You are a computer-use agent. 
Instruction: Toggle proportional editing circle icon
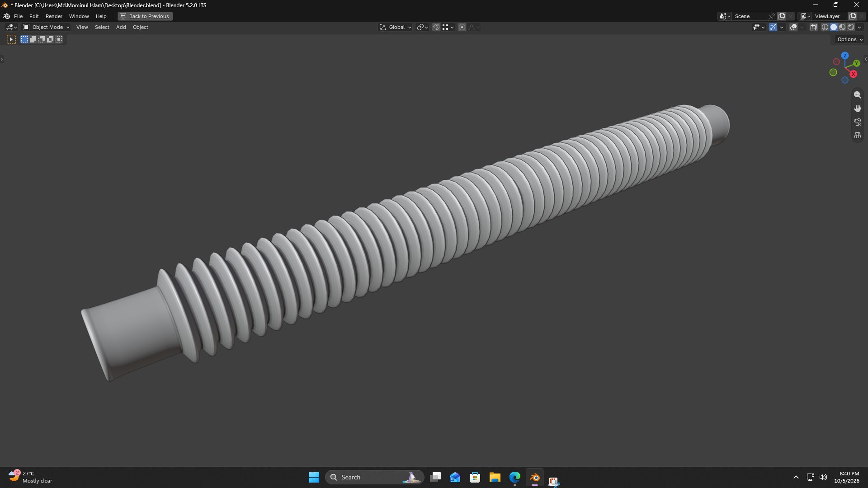click(462, 28)
